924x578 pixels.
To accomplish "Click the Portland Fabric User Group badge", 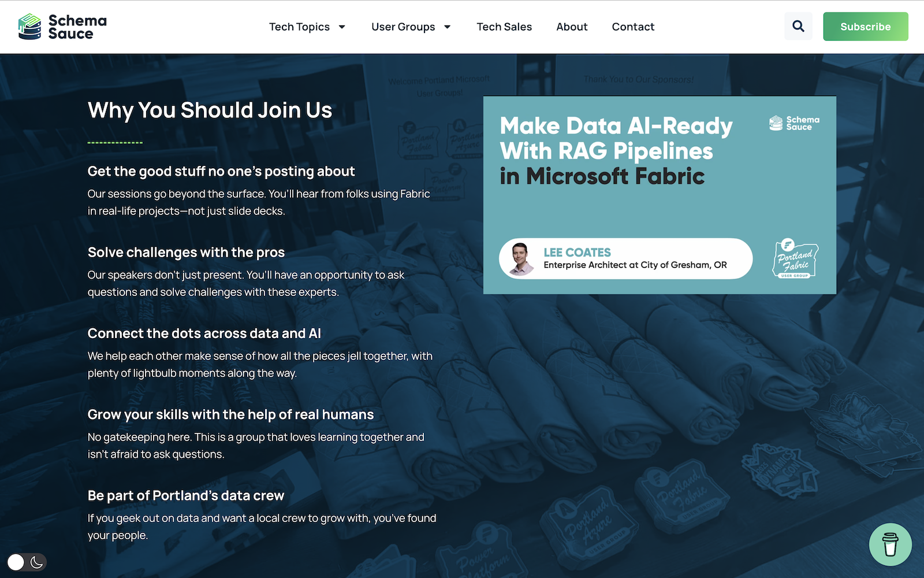I will [795, 259].
